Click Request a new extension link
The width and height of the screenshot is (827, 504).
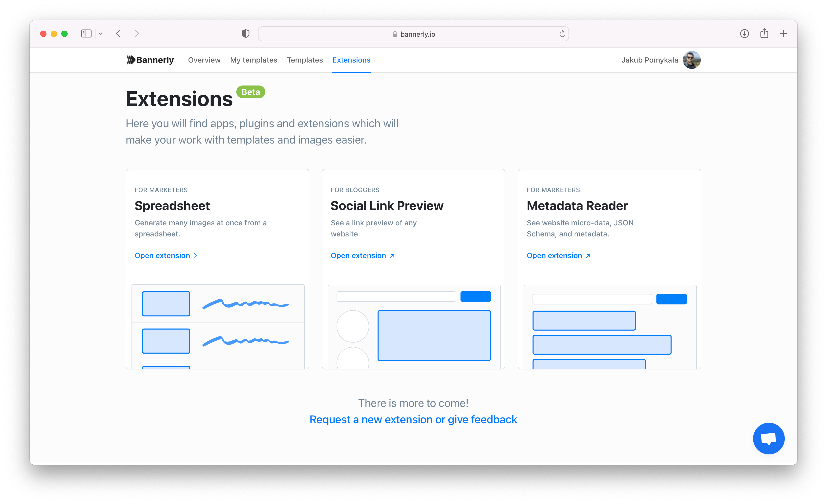click(x=414, y=420)
